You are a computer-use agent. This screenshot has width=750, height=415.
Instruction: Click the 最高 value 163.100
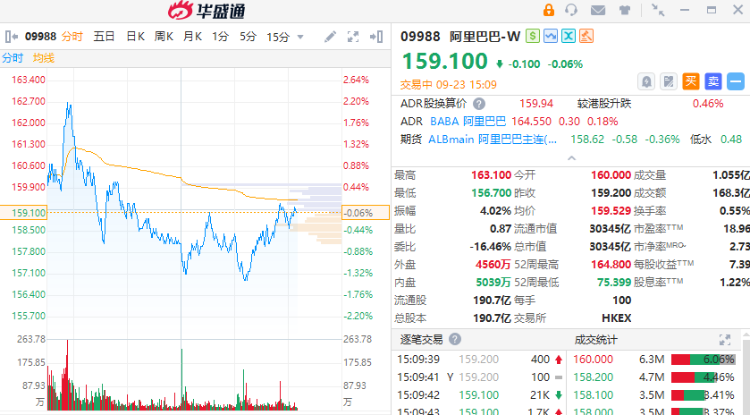coord(491,175)
